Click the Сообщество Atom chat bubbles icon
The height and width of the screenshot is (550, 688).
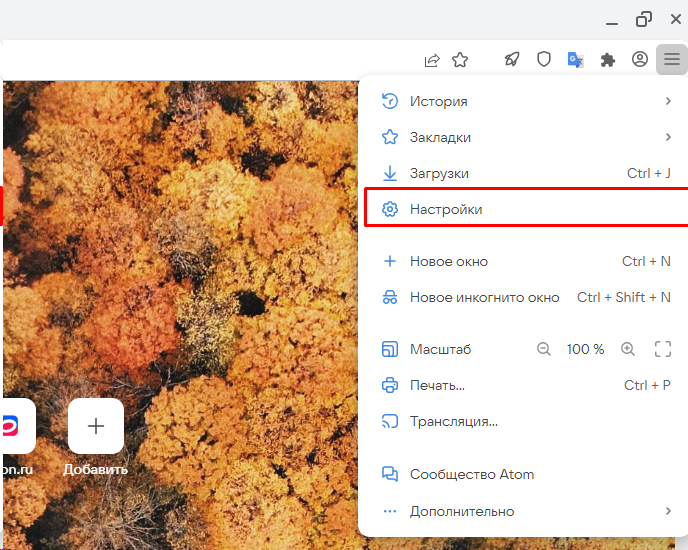point(390,475)
